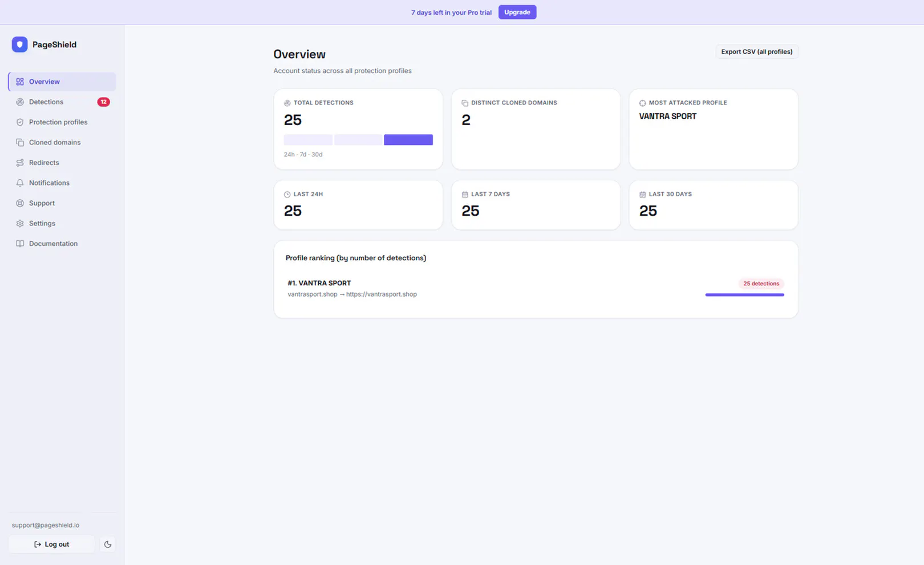Open Notifications page

(x=62, y=183)
